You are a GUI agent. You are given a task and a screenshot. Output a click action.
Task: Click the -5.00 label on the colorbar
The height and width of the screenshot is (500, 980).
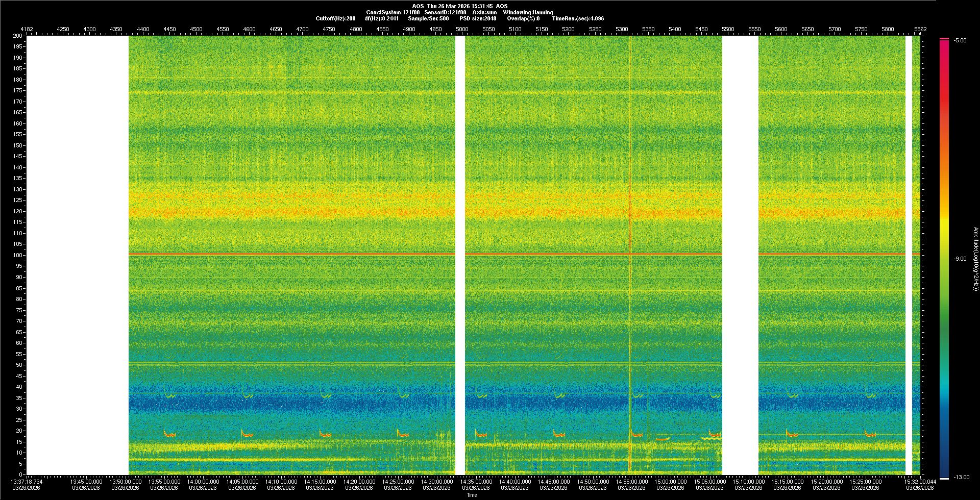click(960, 41)
